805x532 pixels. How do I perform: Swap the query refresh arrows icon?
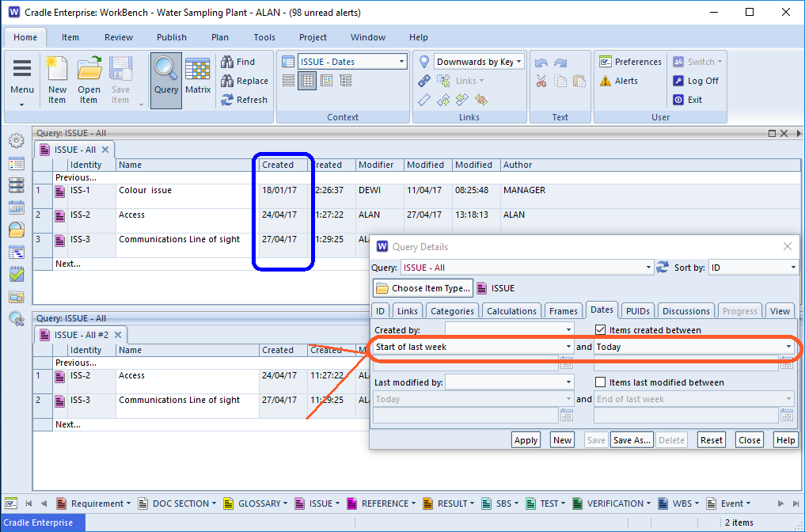(663, 267)
